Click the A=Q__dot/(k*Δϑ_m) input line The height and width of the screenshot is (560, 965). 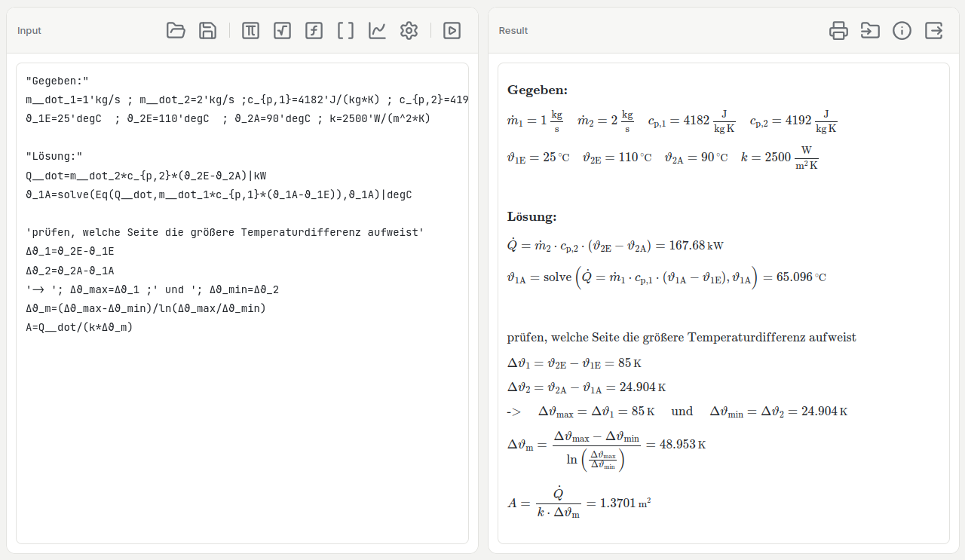(x=79, y=327)
